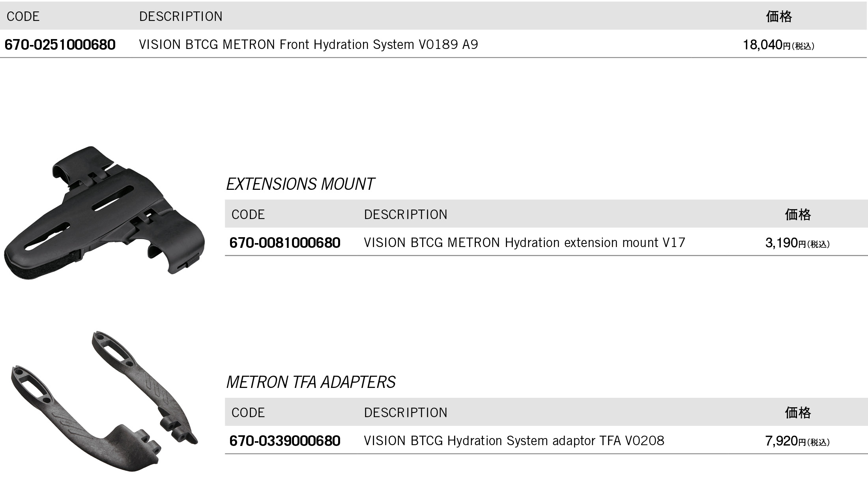The height and width of the screenshot is (485, 868).
Task: Click the 18,040 yen price
Action: [779, 45]
